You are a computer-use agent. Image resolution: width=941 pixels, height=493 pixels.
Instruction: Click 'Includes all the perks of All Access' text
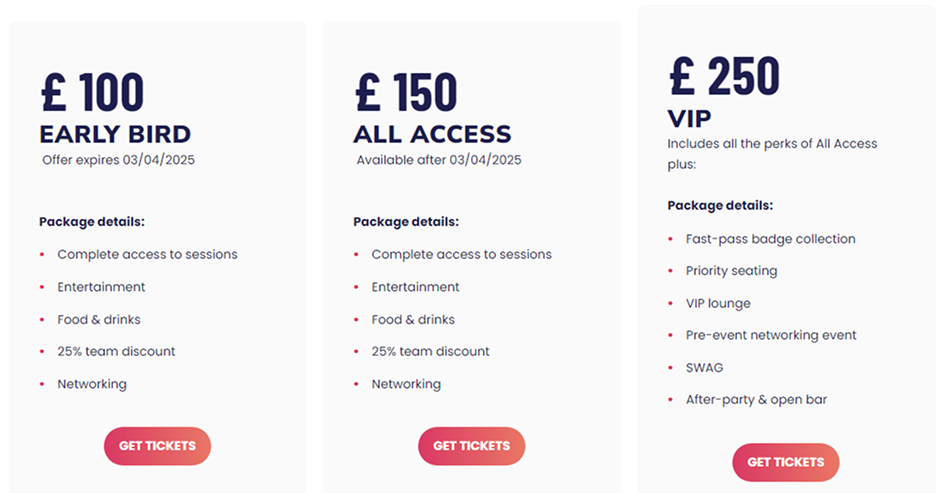click(772, 144)
